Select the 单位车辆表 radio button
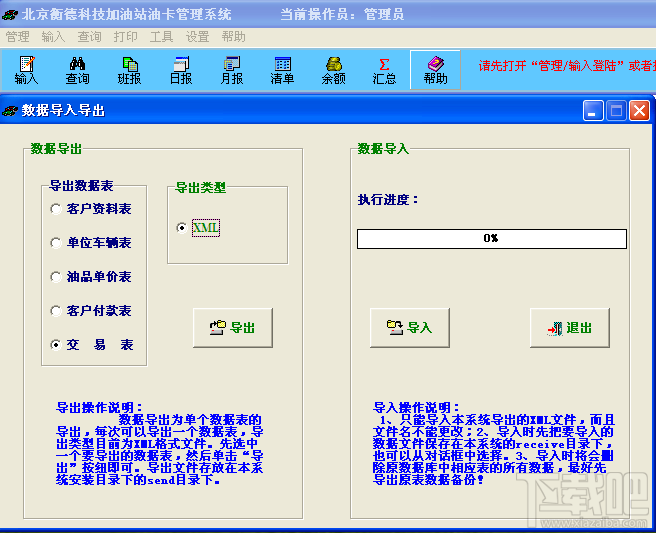Image resolution: width=656 pixels, height=533 pixels. (55, 243)
